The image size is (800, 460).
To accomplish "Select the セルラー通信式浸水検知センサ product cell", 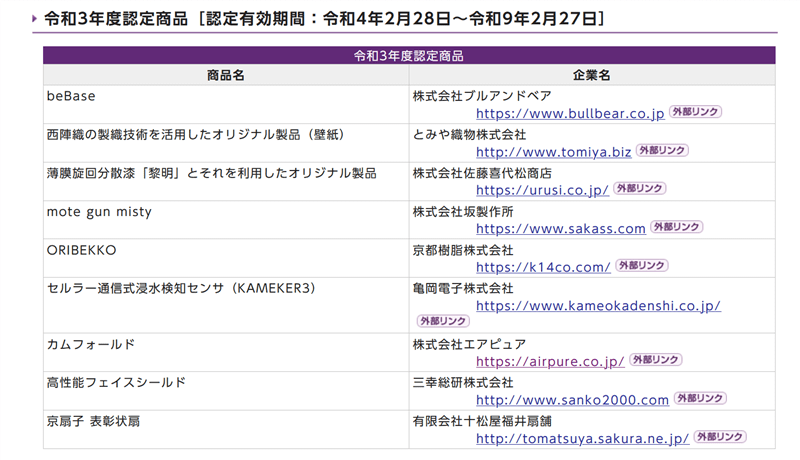I will tap(226, 305).
